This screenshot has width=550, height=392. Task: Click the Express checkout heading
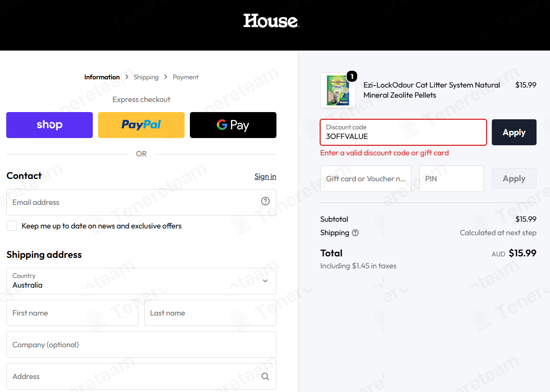point(141,100)
